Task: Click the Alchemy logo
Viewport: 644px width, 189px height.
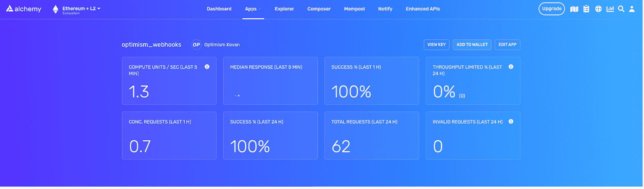Action: tap(24, 9)
